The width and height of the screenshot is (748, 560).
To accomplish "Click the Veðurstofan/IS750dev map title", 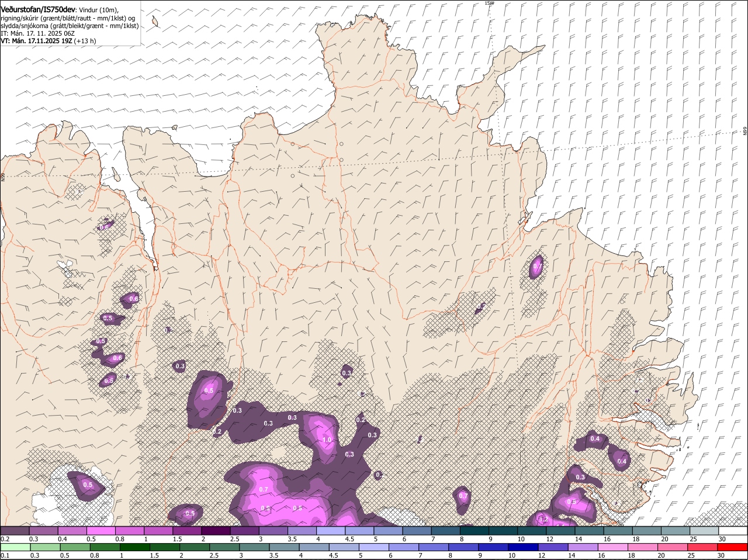I will point(38,10).
